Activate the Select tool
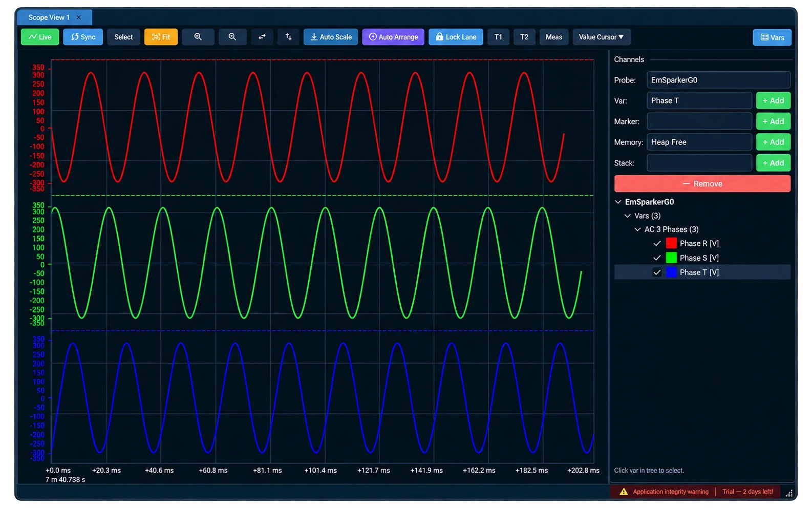The height and width of the screenshot is (508, 812). pyautogui.click(x=123, y=37)
